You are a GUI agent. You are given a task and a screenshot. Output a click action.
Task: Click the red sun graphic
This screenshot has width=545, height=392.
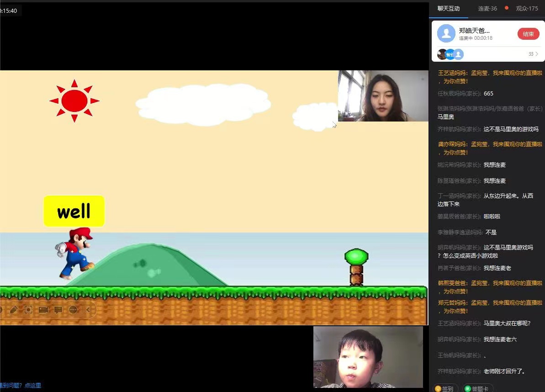coord(74,101)
